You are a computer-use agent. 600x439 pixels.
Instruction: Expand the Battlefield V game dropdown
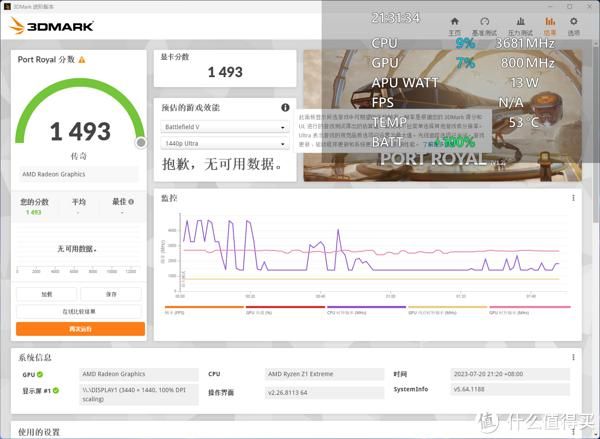[224, 127]
